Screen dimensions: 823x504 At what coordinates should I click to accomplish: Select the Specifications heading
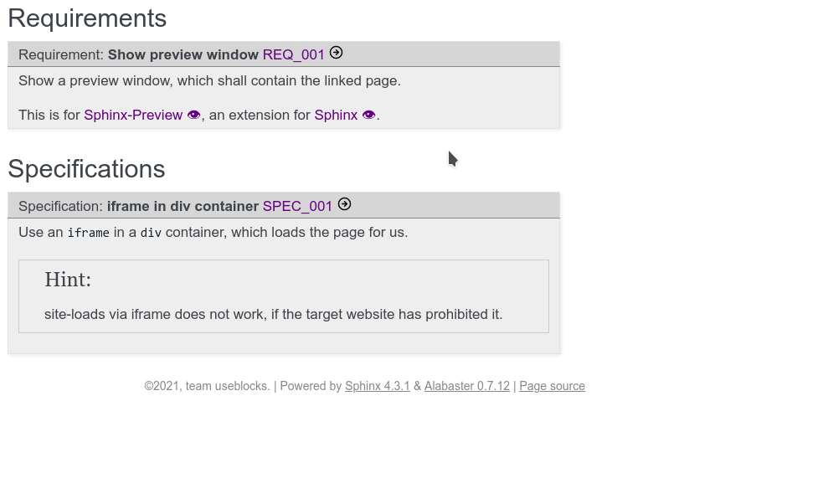(x=86, y=169)
